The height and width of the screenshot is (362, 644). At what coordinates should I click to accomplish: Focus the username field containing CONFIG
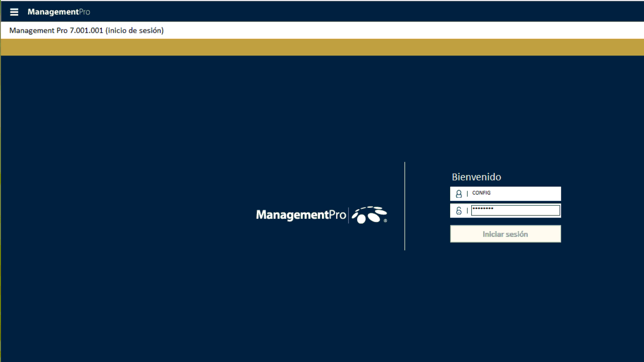[515, 193]
